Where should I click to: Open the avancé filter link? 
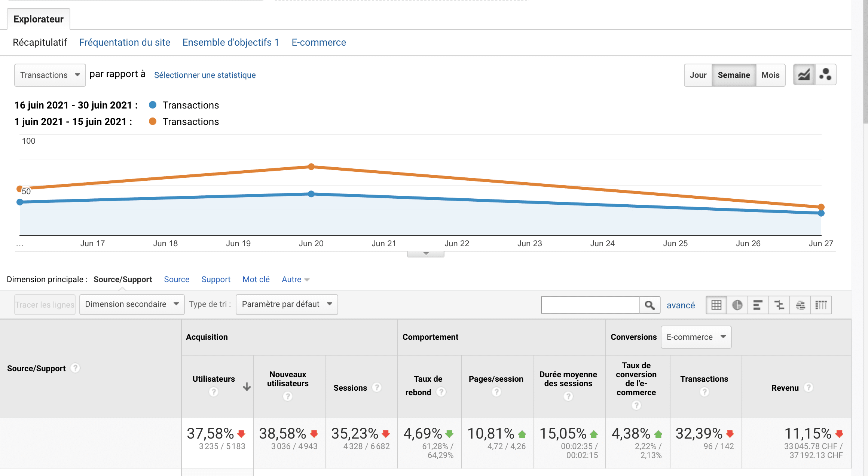681,305
